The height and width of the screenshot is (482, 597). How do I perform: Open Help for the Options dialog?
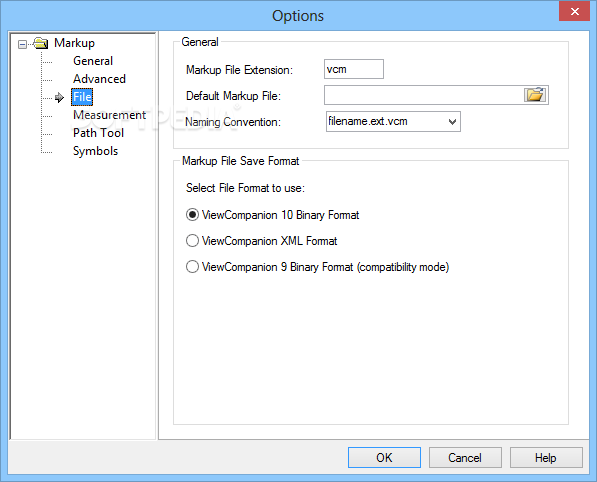[546, 457]
